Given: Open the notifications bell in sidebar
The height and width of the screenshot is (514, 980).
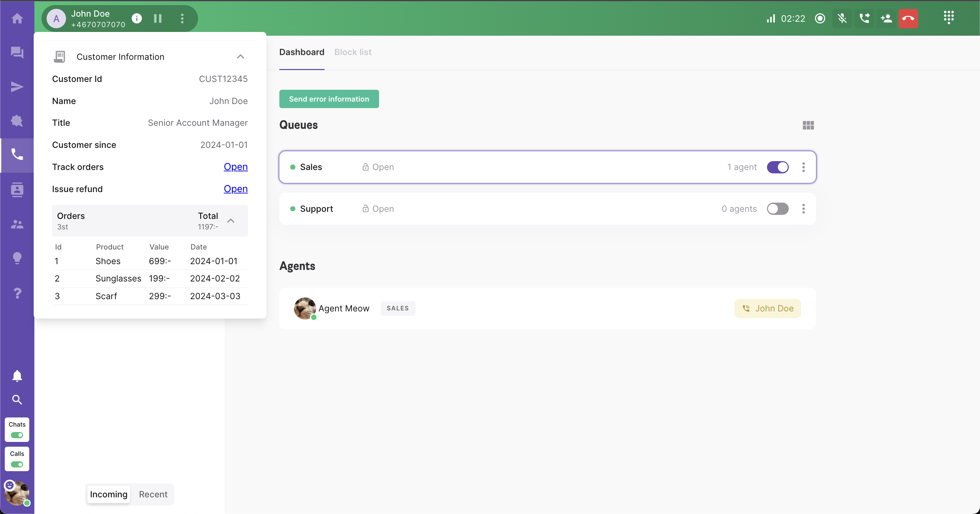Looking at the screenshot, I should pos(17,376).
